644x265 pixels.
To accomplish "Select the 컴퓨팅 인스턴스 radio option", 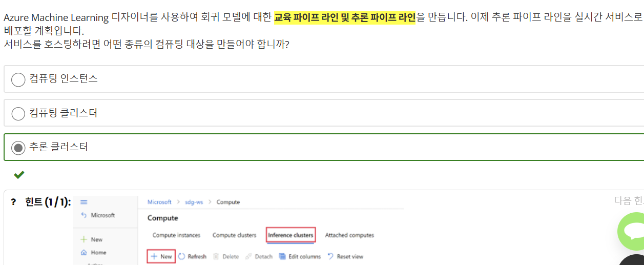I will [18, 79].
